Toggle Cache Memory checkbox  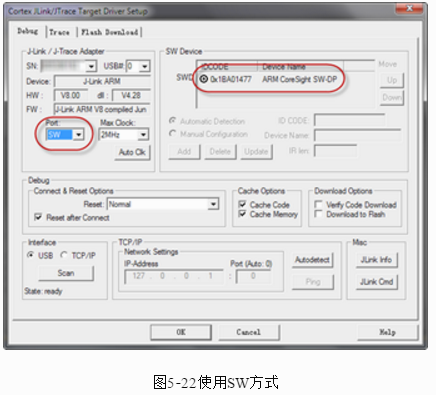click(242, 214)
